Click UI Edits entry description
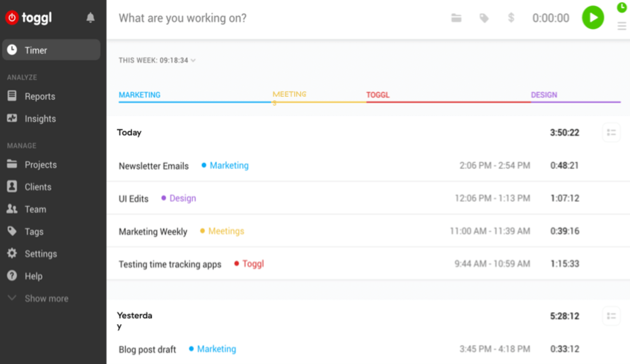The height and width of the screenshot is (364, 630). tap(134, 199)
